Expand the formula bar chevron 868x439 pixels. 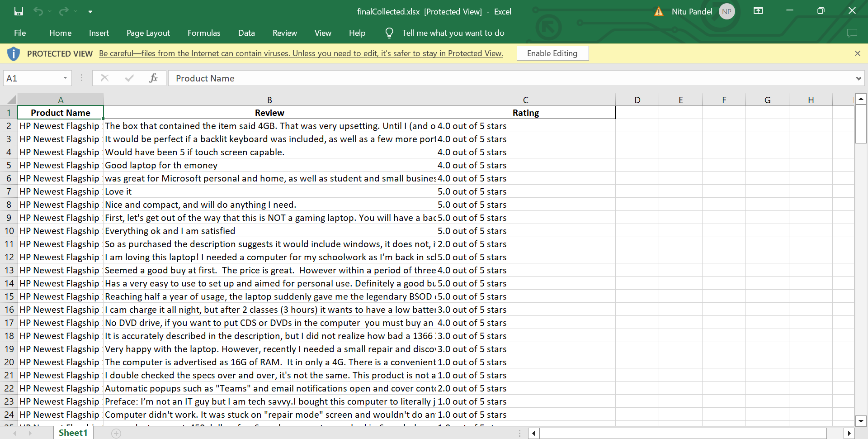[x=859, y=78]
